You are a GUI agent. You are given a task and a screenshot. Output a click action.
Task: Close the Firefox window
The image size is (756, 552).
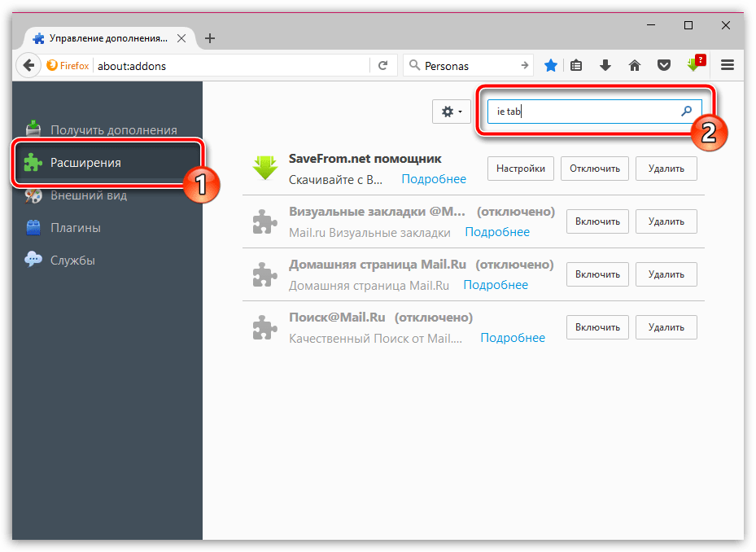(x=726, y=25)
